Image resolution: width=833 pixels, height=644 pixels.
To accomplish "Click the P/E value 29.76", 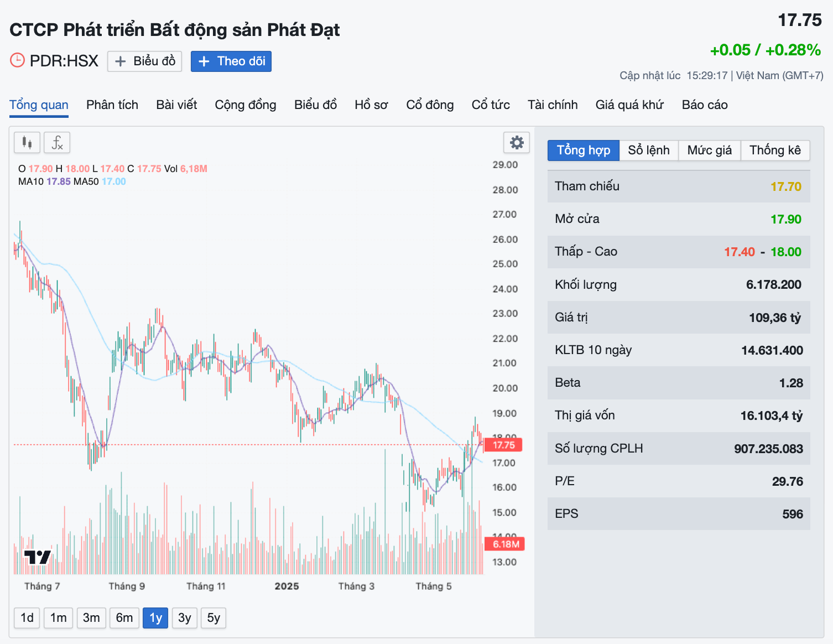I will [x=788, y=481].
